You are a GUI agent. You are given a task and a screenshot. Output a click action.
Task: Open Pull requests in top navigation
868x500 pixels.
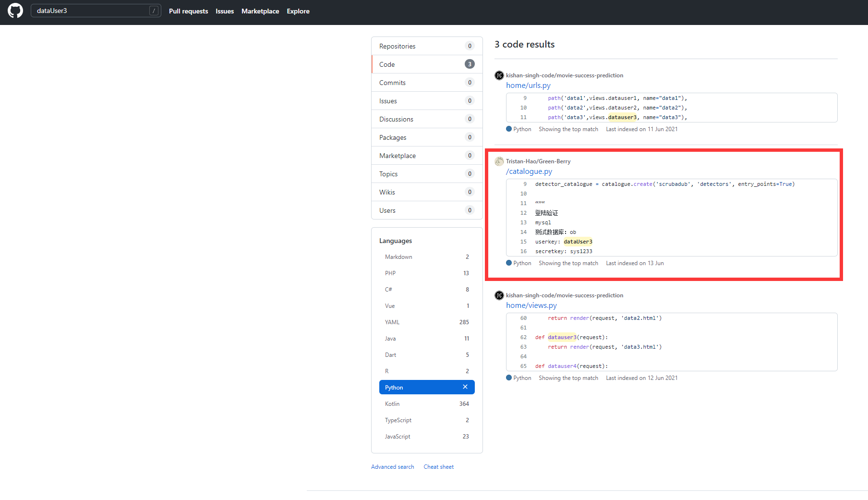coord(188,11)
